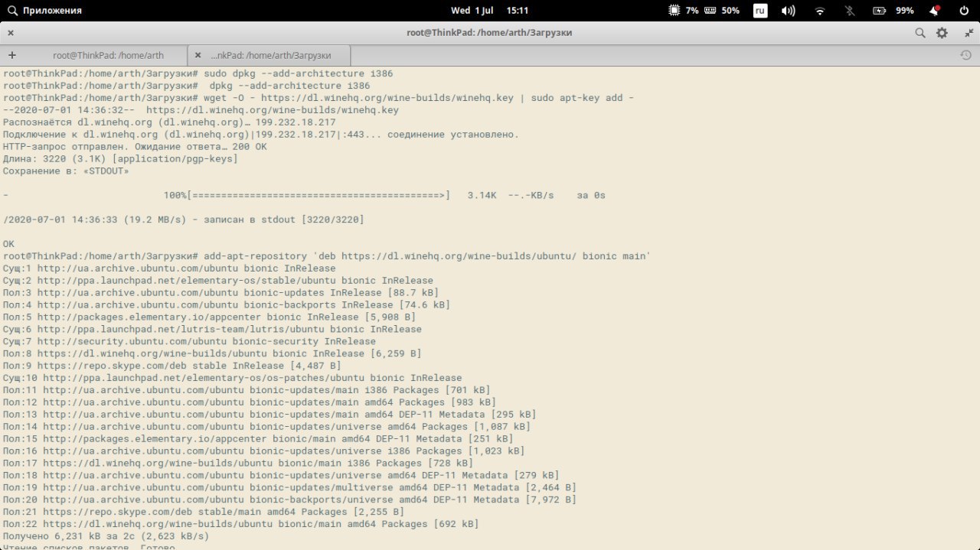Screen dimensions: 980x550
Task: Click the 'Подключение к dl.winehq.org' line
Action: (x=261, y=134)
